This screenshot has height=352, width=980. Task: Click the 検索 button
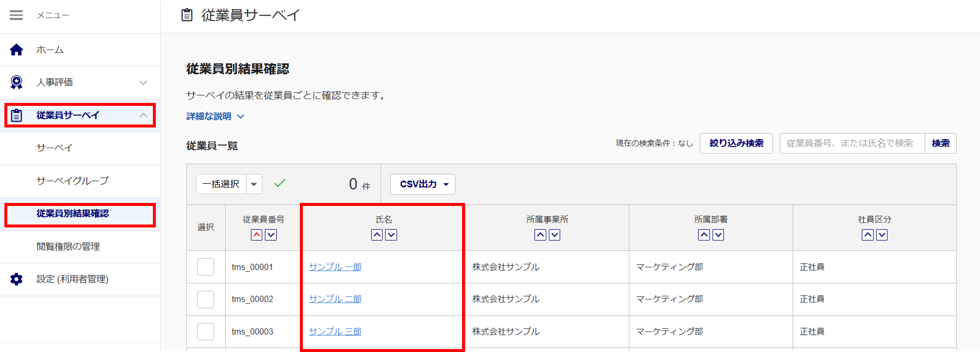[x=941, y=143]
